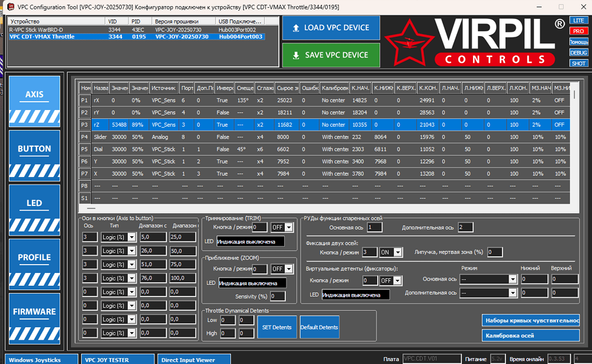
Task: Select the VPC CDT-VMAX Throttle device row
Action: coord(137,37)
